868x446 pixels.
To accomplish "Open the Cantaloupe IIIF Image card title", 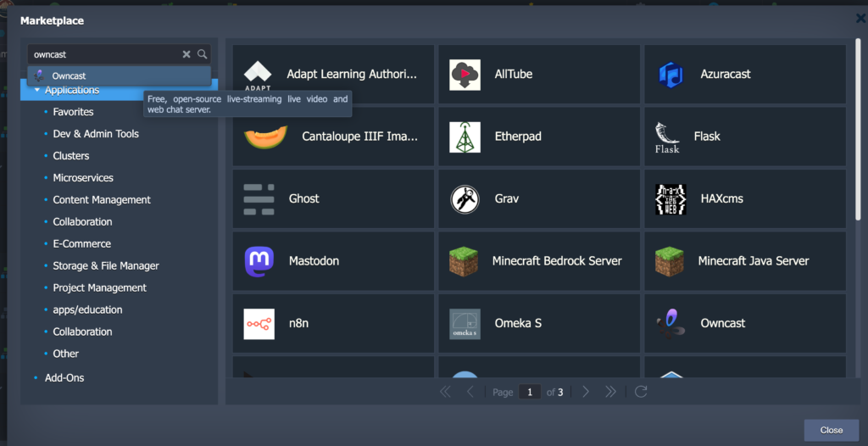I will click(359, 137).
